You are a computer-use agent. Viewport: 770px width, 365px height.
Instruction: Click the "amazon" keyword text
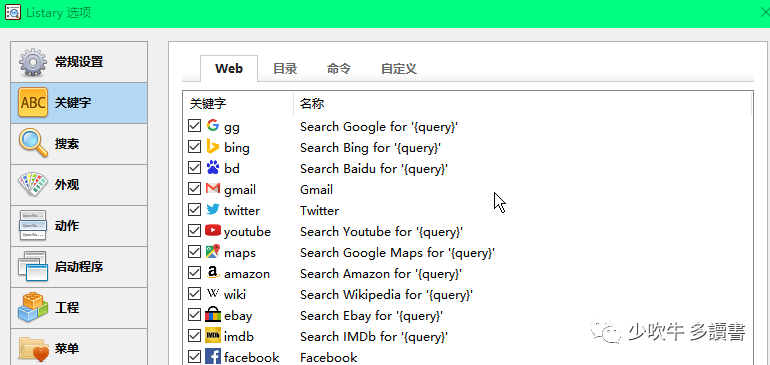247,274
